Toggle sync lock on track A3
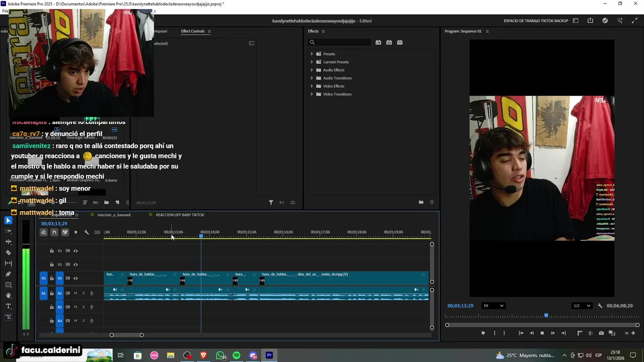 [67, 321]
